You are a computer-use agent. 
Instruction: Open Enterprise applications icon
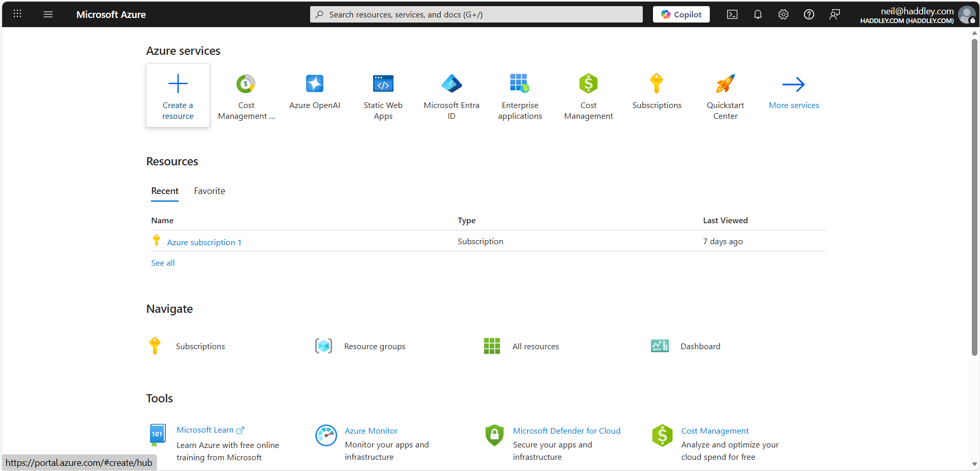519,84
